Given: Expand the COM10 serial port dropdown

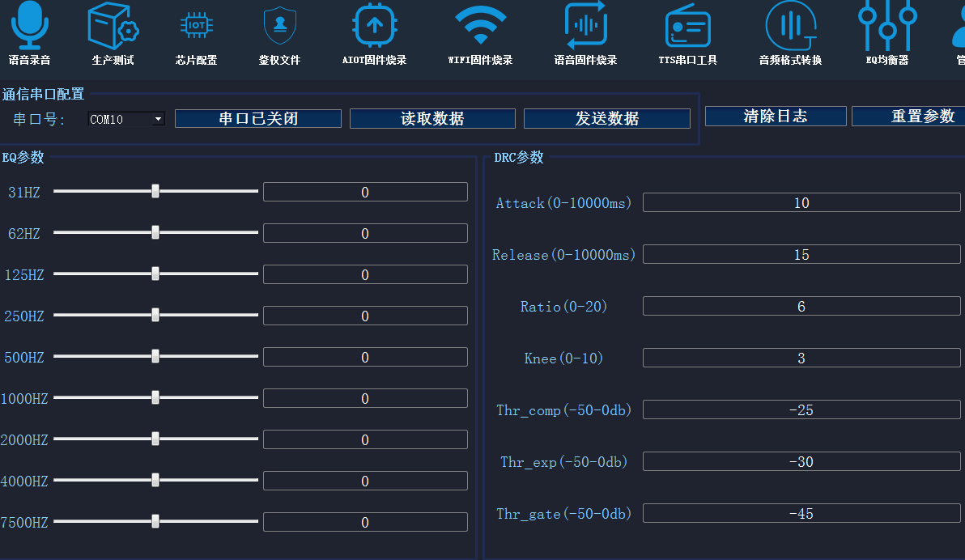Looking at the screenshot, I should pyautogui.click(x=158, y=119).
